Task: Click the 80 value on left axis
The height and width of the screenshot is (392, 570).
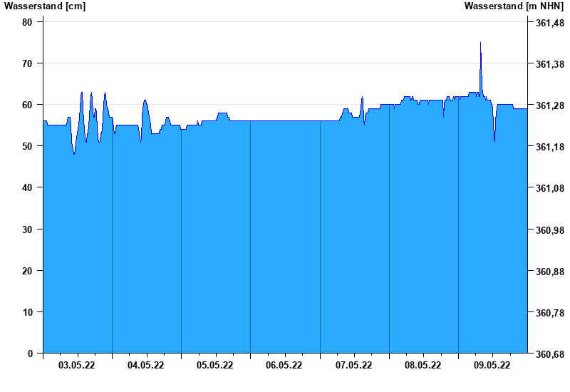Action: pyautogui.click(x=27, y=22)
